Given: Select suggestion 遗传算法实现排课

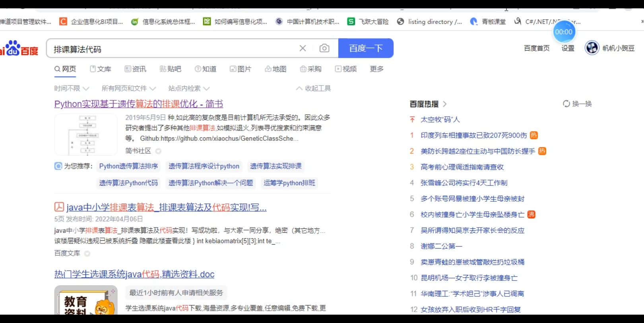Looking at the screenshot, I should (x=275, y=166).
